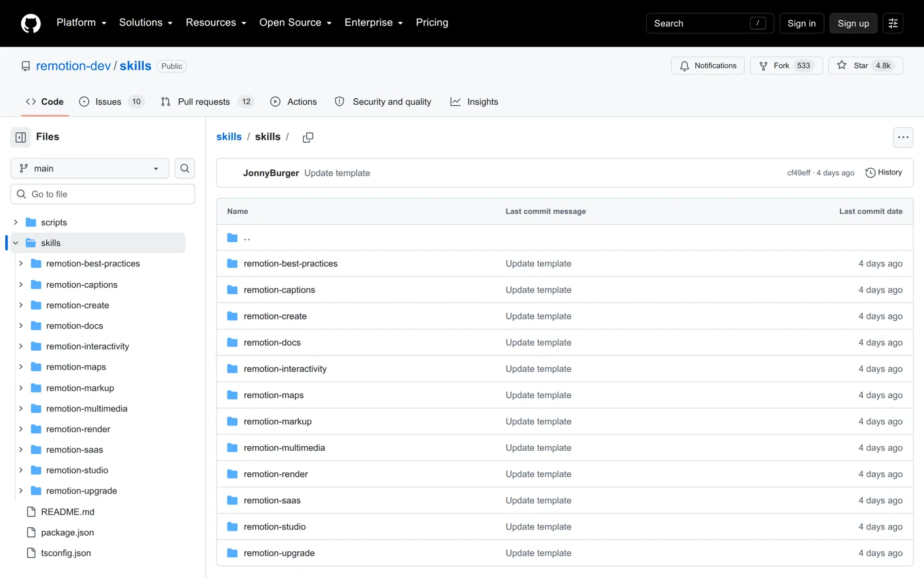Open the Security and quality tab
This screenshot has width=924, height=578.
(x=383, y=102)
